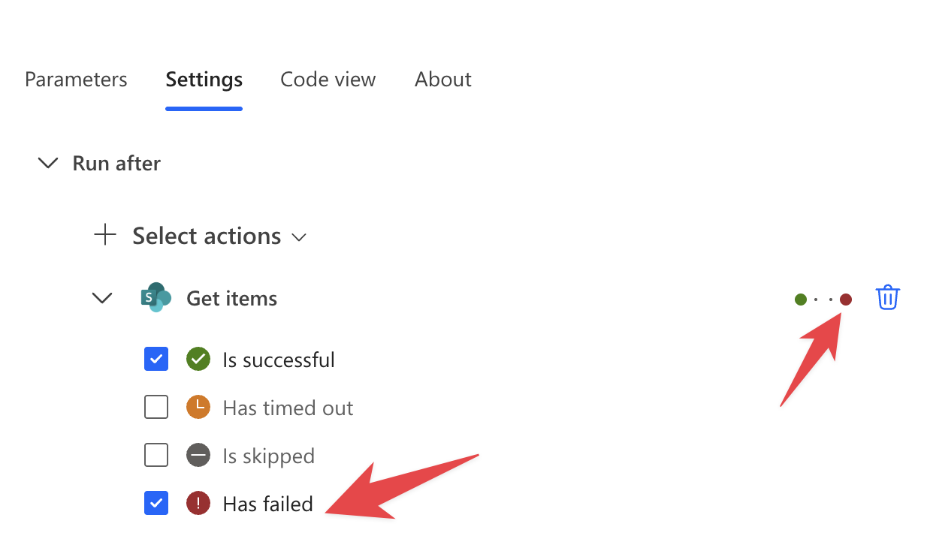The image size is (927, 560).
Task: Click the plus icon next to Select actions
Action: click(x=105, y=236)
